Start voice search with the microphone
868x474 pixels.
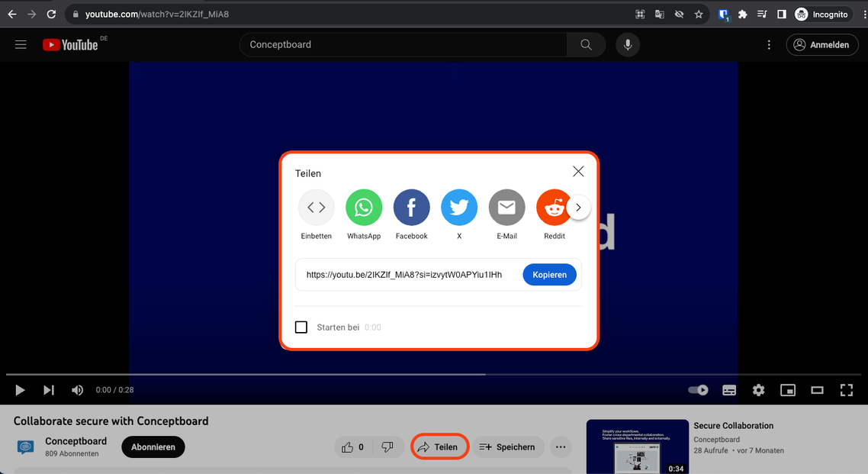pyautogui.click(x=628, y=45)
